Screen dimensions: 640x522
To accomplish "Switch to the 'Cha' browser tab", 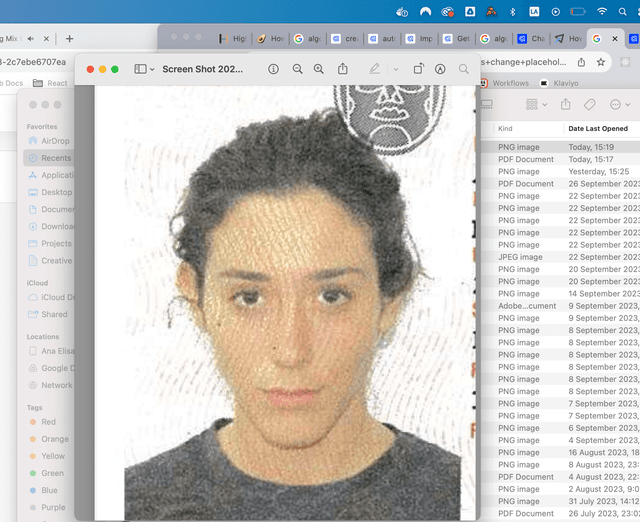I will tap(531, 39).
